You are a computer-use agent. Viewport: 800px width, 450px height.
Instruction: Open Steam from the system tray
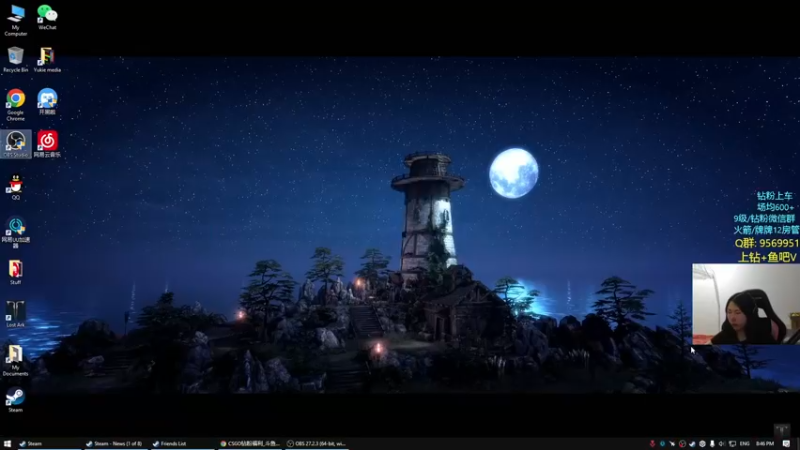tap(692, 444)
